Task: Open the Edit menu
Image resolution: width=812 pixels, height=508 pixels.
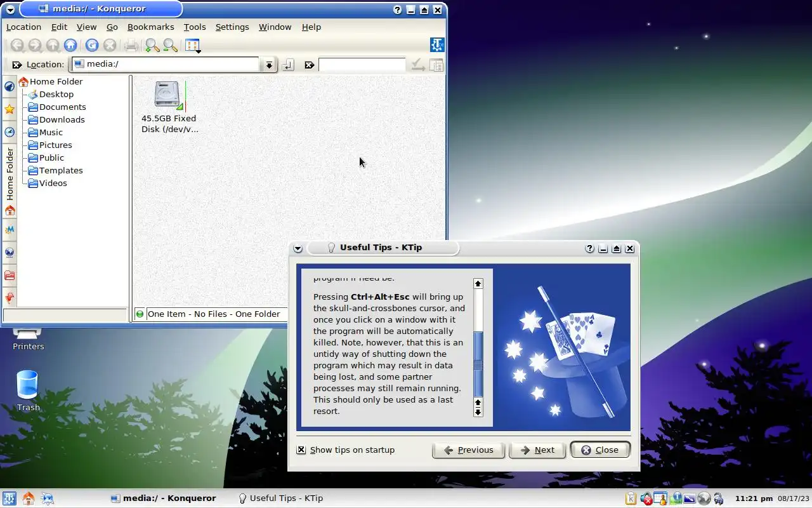Action: [x=59, y=27]
